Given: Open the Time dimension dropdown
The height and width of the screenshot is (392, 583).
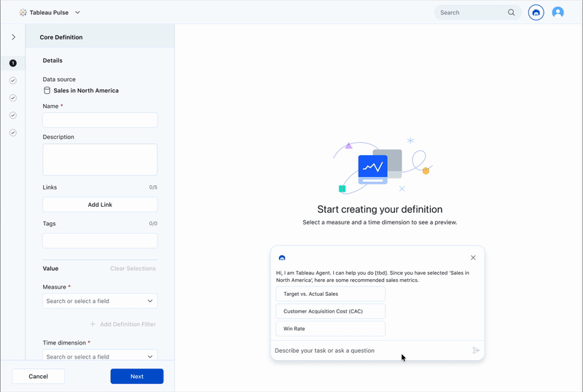Looking at the screenshot, I should [x=100, y=356].
